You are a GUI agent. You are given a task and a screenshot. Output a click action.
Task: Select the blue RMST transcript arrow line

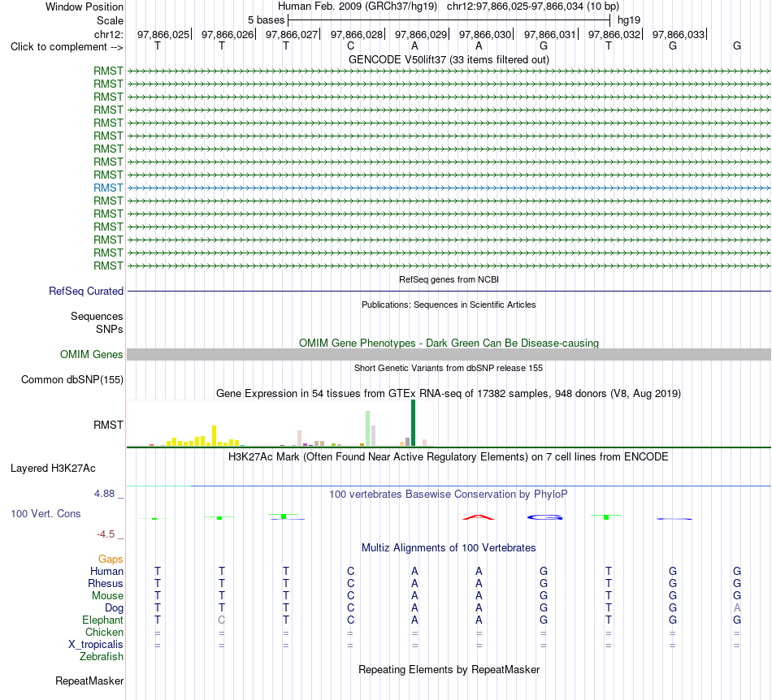[x=449, y=188]
